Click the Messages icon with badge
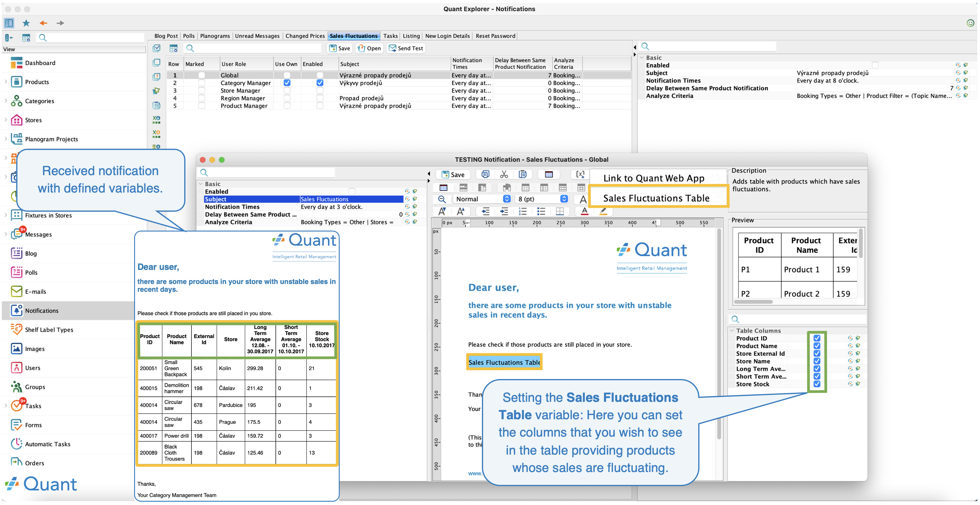The width and height of the screenshot is (980, 505). coord(17,234)
